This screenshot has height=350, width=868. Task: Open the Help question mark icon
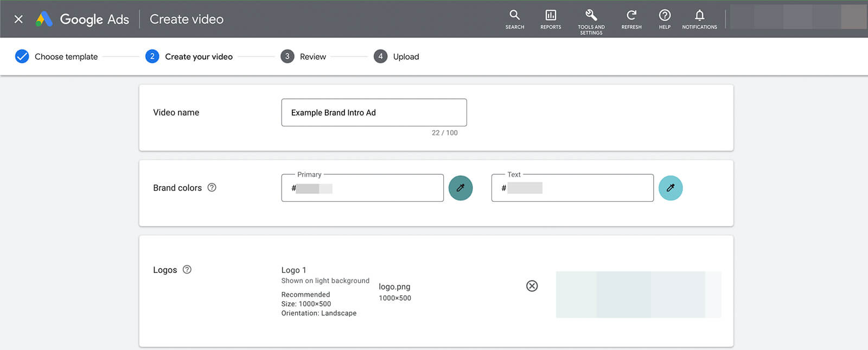click(x=665, y=19)
